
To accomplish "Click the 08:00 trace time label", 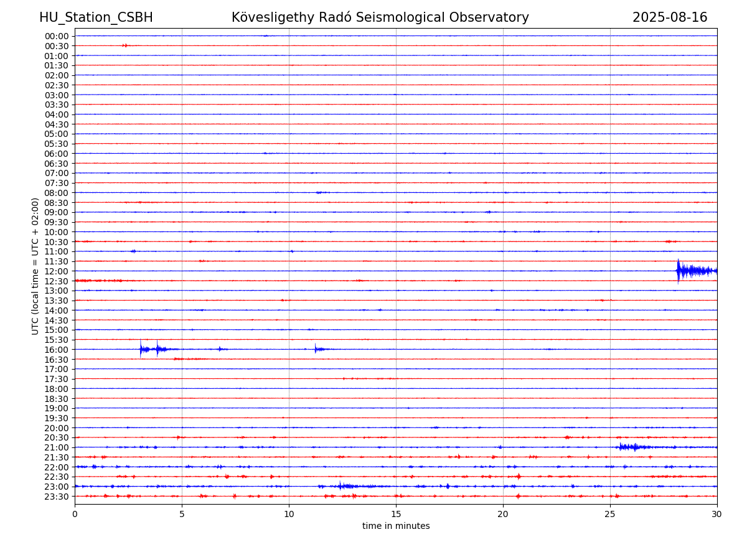I will point(57,193).
